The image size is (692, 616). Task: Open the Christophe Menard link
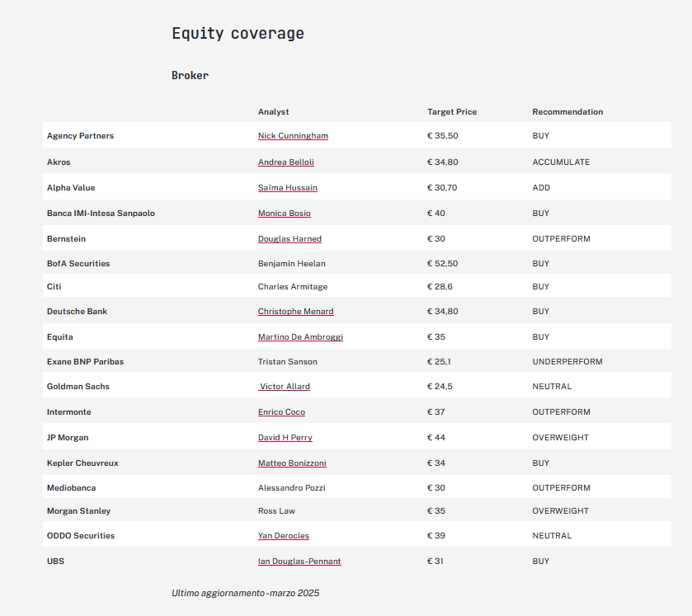(x=296, y=311)
